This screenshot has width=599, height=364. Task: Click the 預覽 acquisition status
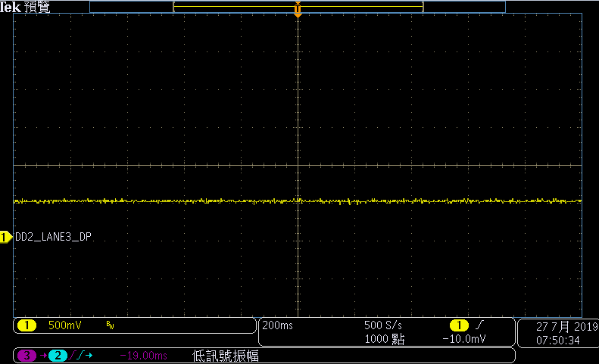click(x=37, y=7)
